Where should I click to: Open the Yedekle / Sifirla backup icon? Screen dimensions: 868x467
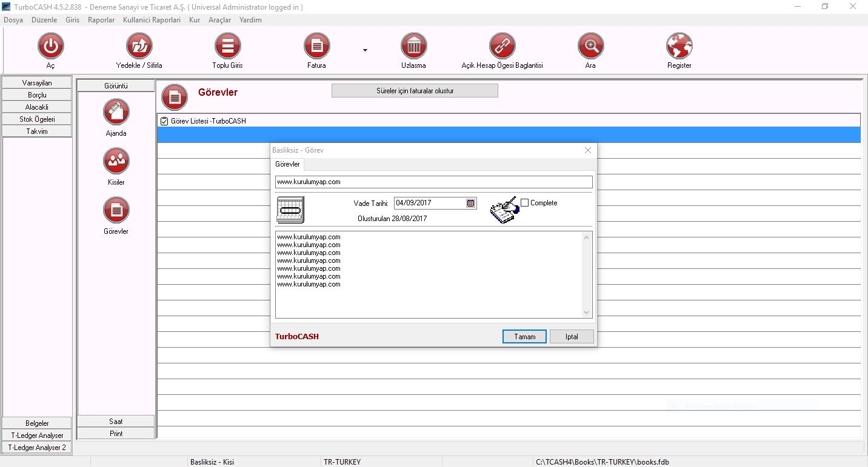pyautogui.click(x=139, y=46)
